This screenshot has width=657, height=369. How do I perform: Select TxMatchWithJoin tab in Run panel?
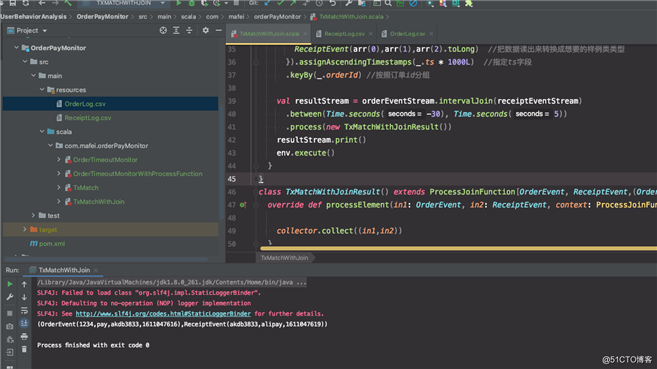point(64,270)
